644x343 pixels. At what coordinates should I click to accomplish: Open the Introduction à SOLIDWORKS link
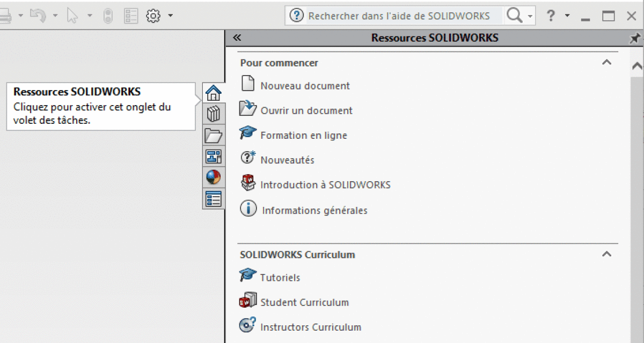(x=325, y=185)
